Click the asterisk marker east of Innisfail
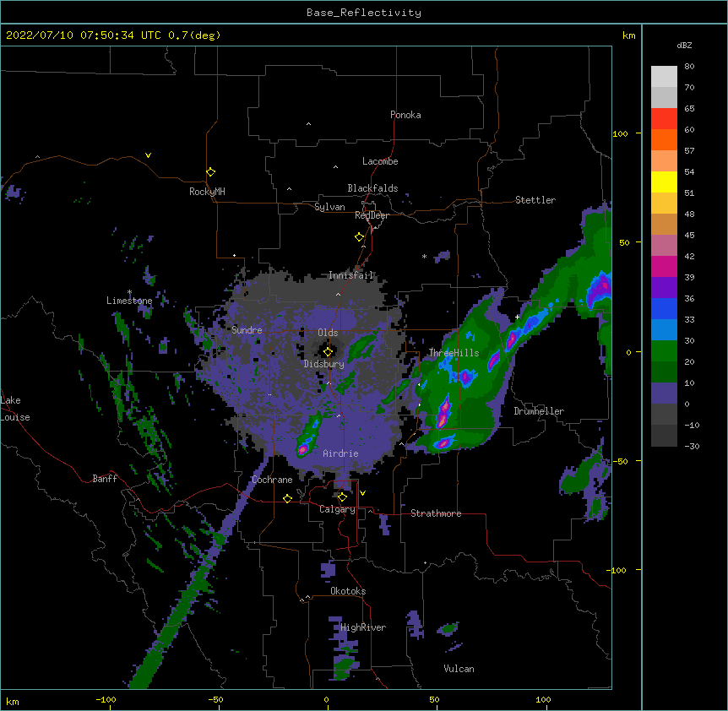The height and width of the screenshot is (711, 728). point(424,257)
